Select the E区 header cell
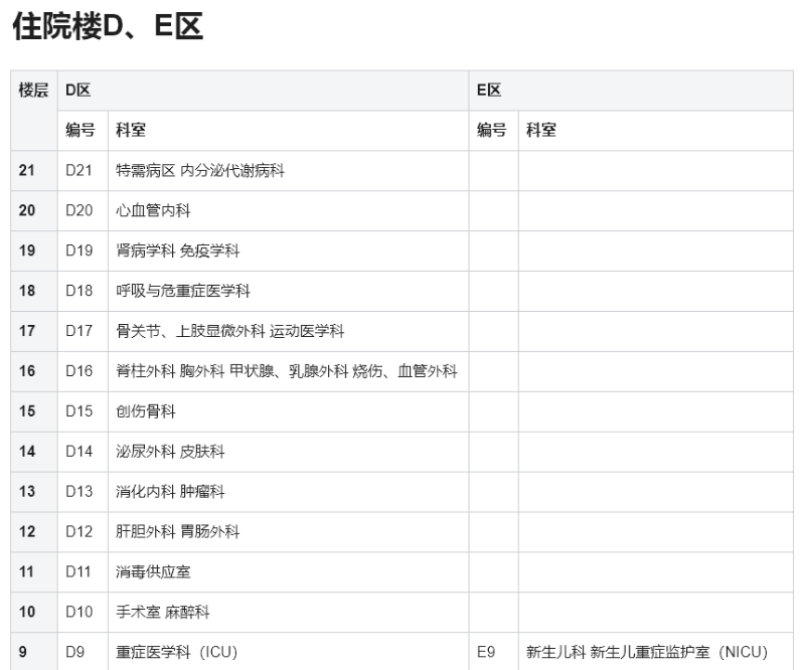This screenshot has width=800, height=670. click(631, 90)
